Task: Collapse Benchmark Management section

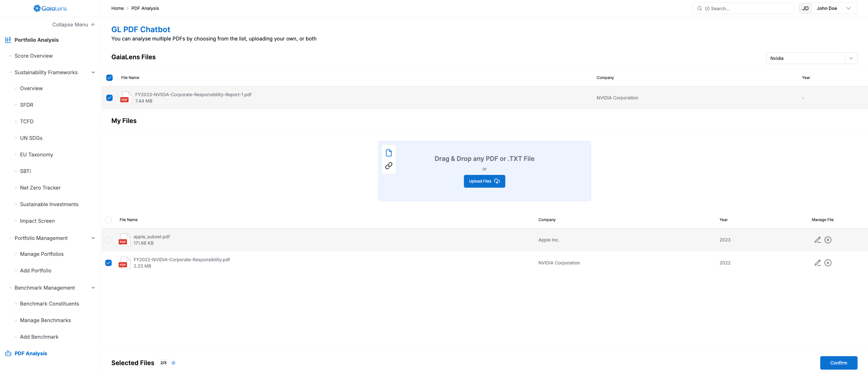Action: point(93,288)
